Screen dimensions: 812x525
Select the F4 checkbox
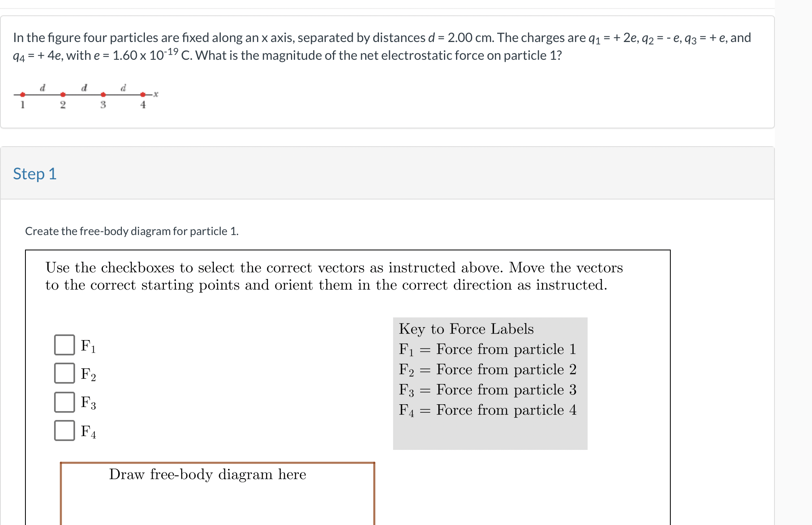(65, 430)
